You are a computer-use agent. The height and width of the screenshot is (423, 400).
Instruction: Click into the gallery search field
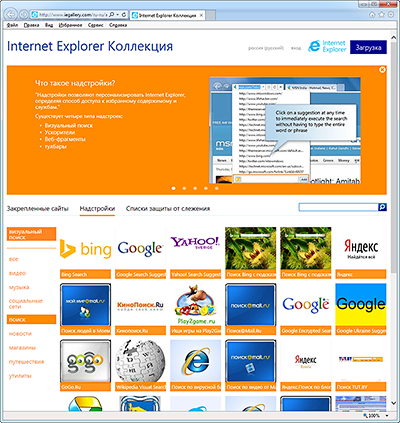click(338, 207)
